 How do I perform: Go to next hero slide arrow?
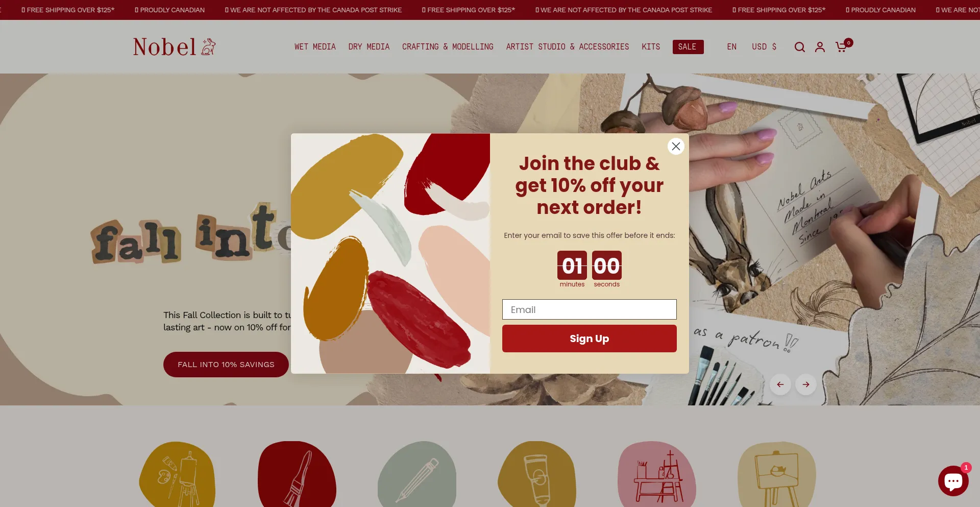point(806,384)
